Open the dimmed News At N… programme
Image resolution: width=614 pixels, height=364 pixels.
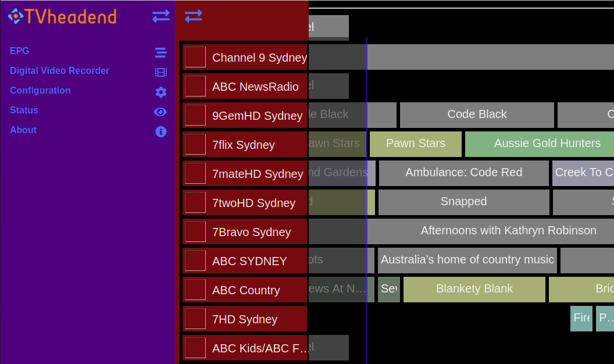(341, 289)
